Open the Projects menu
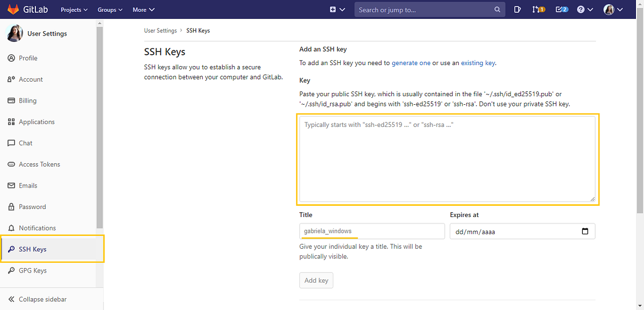The width and height of the screenshot is (644, 310). (x=74, y=9)
